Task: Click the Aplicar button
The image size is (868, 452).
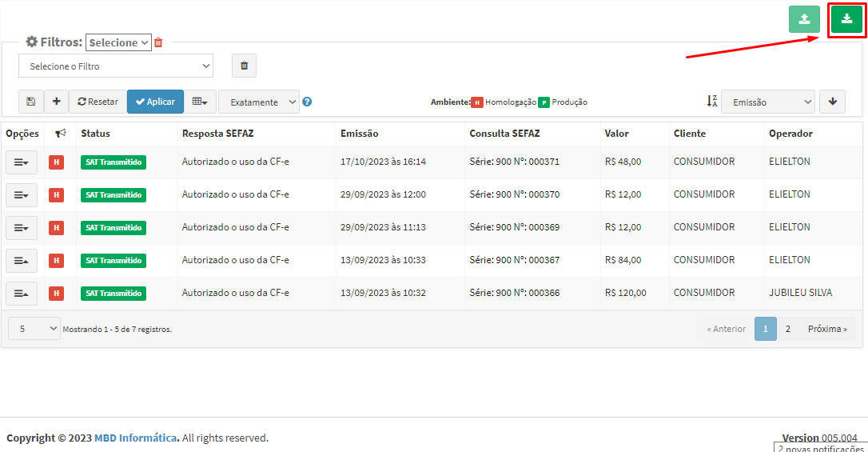Action: click(155, 102)
